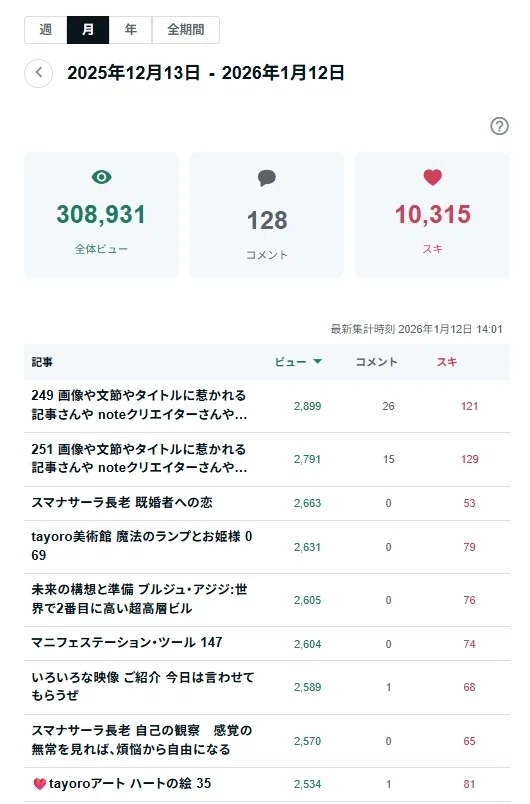Click like count 79

(470, 547)
